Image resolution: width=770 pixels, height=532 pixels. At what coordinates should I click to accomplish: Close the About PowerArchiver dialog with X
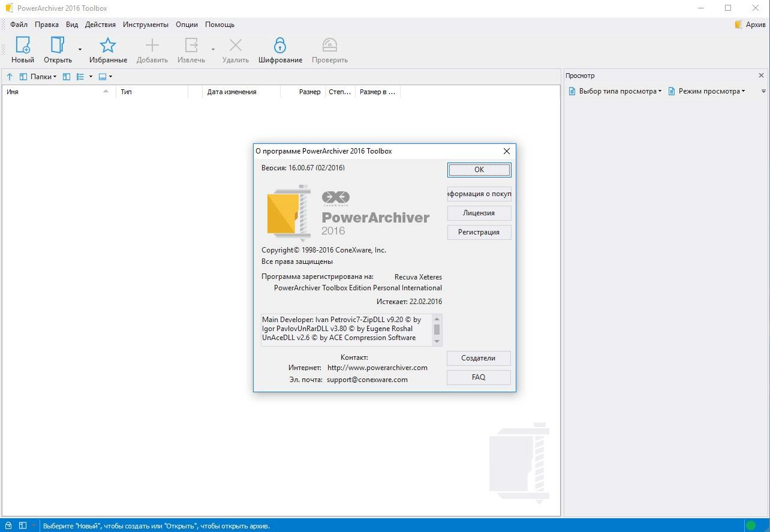507,151
